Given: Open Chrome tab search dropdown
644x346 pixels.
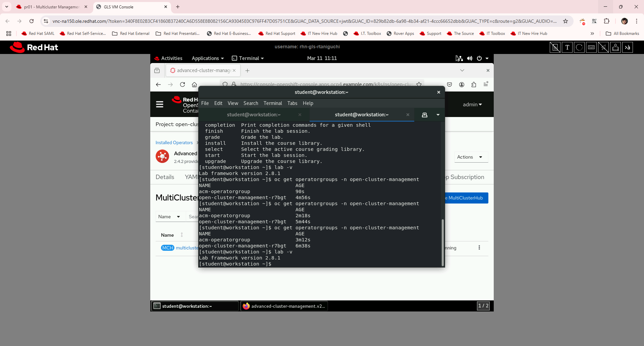Looking at the screenshot, I should [x=7, y=7].
